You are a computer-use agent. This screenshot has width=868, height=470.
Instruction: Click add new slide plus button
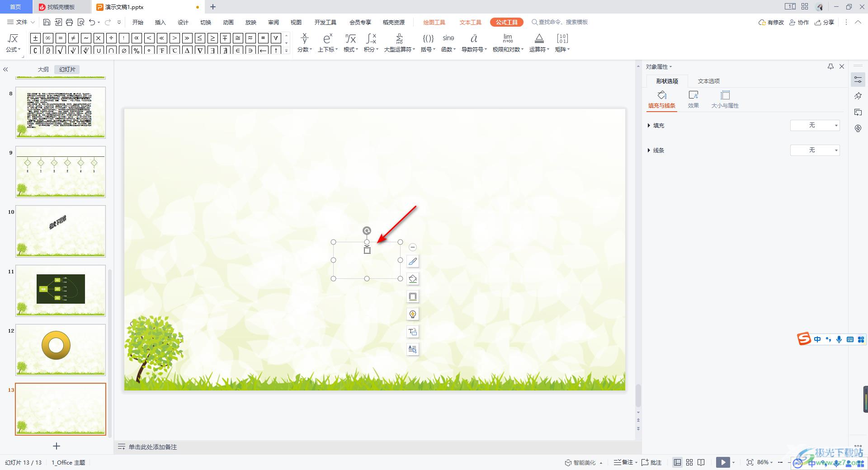pos(57,446)
